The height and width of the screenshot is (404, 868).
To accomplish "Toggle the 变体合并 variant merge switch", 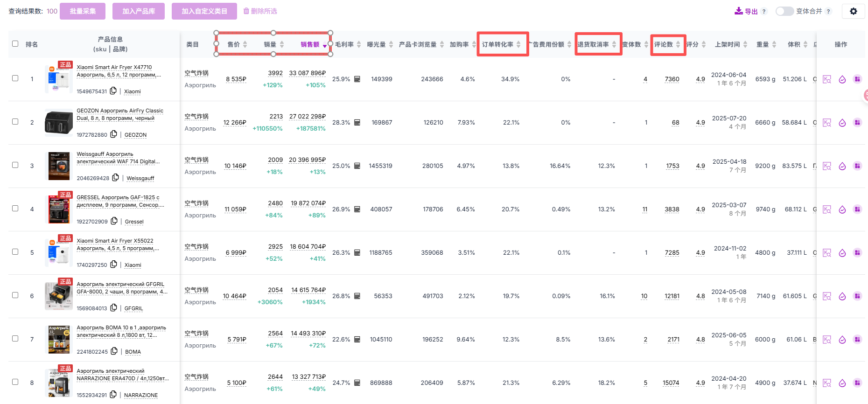I will [784, 11].
